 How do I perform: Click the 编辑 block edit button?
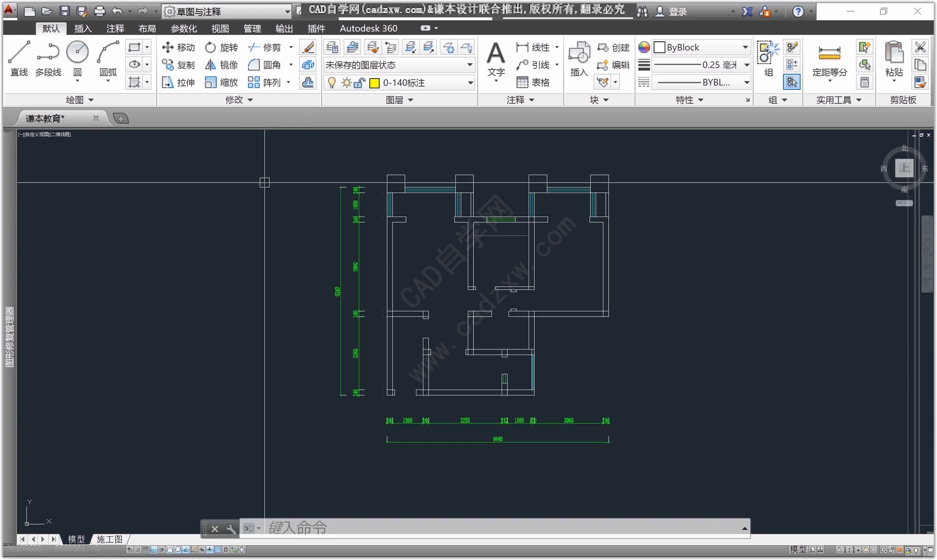pos(613,65)
